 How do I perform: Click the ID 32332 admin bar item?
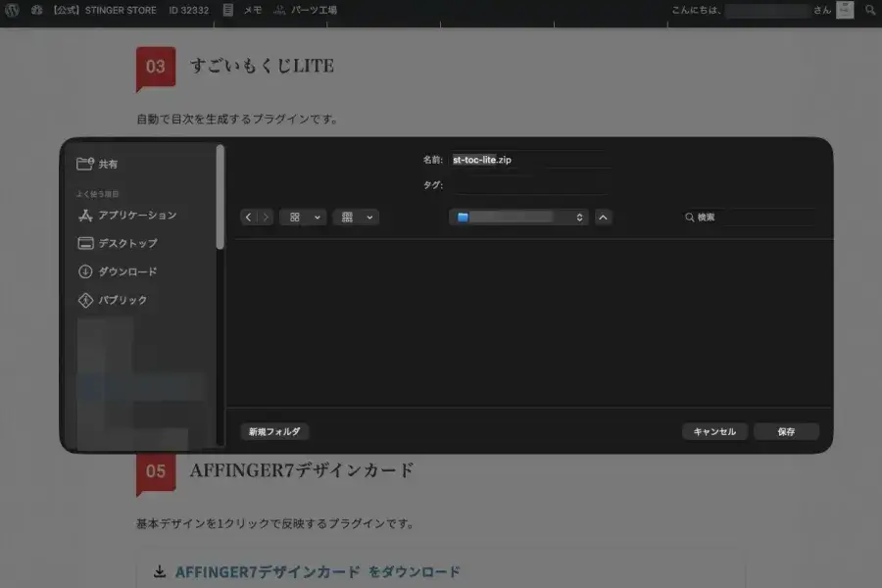click(x=188, y=10)
